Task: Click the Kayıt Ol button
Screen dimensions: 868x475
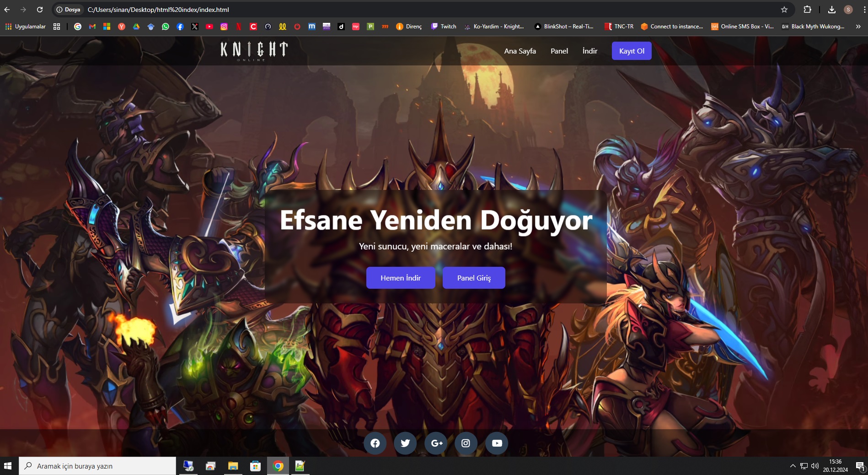Action: 632,51
